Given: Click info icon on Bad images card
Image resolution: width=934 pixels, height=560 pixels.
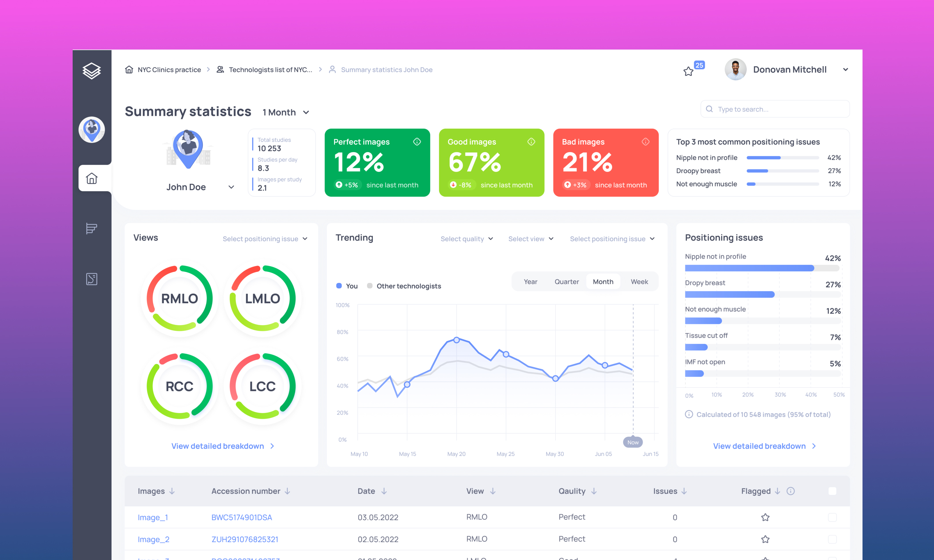Looking at the screenshot, I should pos(645,142).
